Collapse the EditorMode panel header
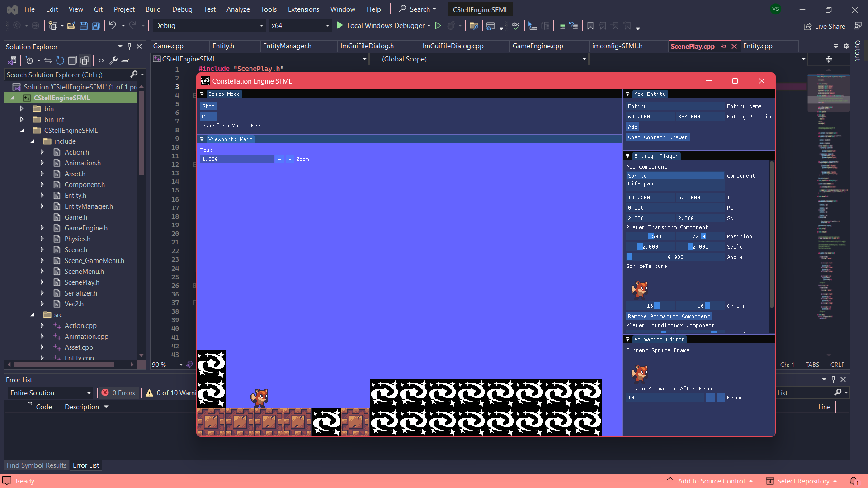This screenshot has height=488, width=868. click(x=202, y=94)
